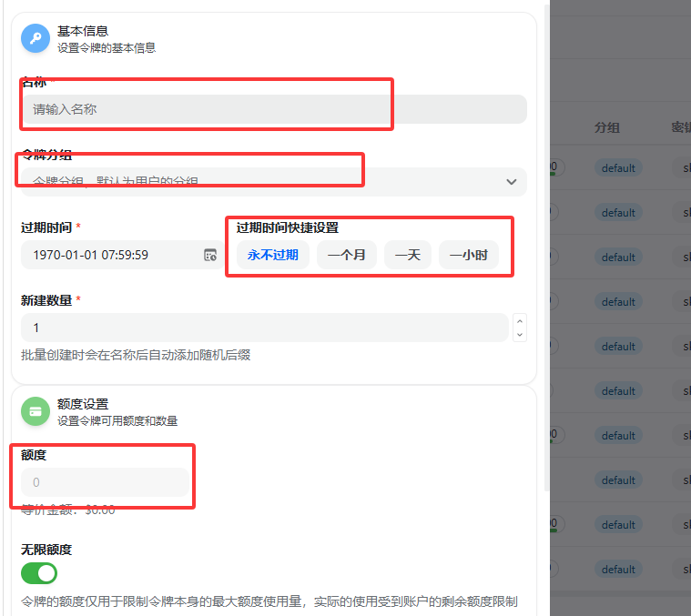Click the last default tag in the table
Image resolution: width=691 pixels, height=616 pixels.
pyautogui.click(x=618, y=570)
